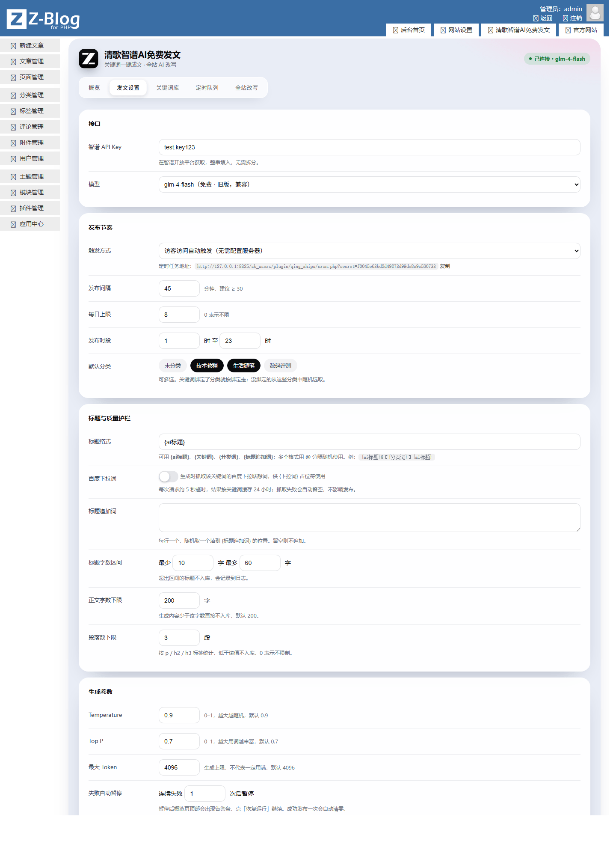Click the icon beside 新建文章

coord(13,46)
